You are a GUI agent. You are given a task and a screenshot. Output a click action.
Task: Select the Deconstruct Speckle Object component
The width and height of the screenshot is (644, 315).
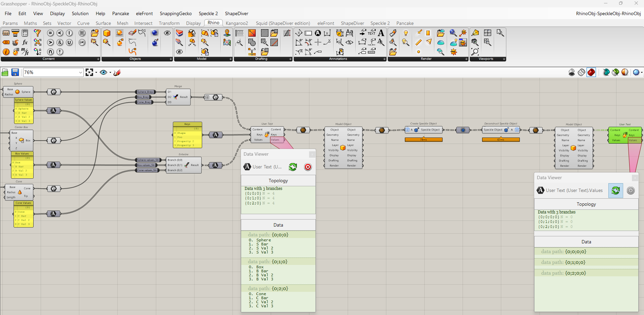pyautogui.click(x=501, y=130)
